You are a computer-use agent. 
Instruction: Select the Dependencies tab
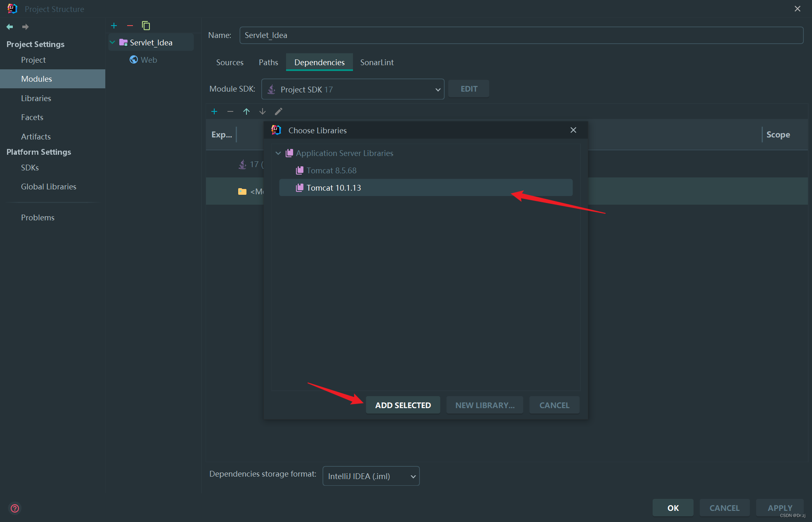point(320,62)
